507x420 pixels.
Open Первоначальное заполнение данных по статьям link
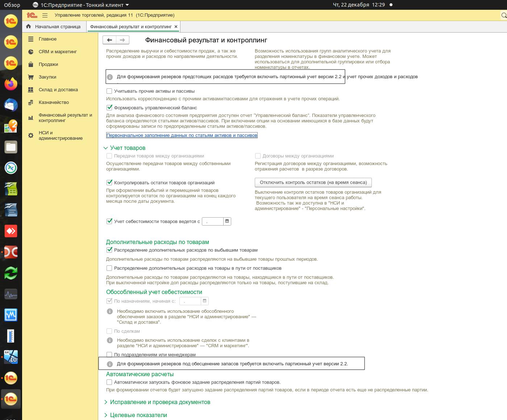pyautogui.click(x=182, y=135)
